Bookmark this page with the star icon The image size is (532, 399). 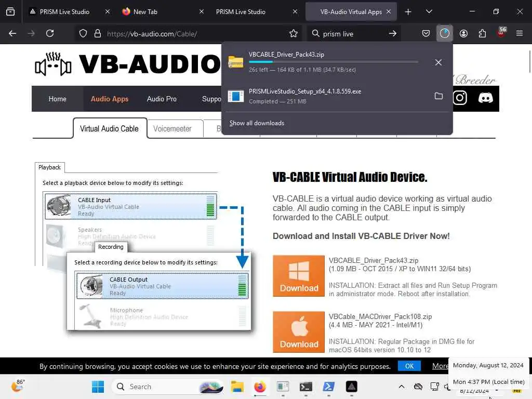pos(294,34)
